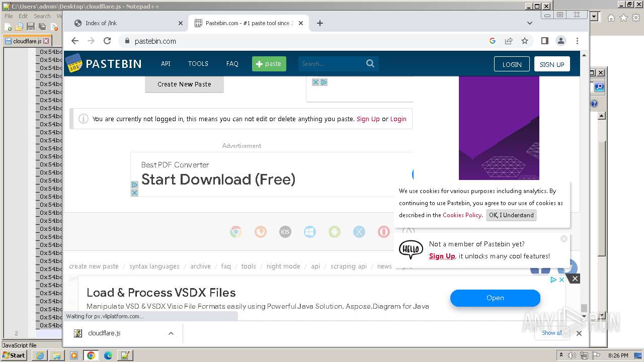
Task: Click Notepad++ Save All toolbar icon
Action: pyautogui.click(x=42, y=27)
